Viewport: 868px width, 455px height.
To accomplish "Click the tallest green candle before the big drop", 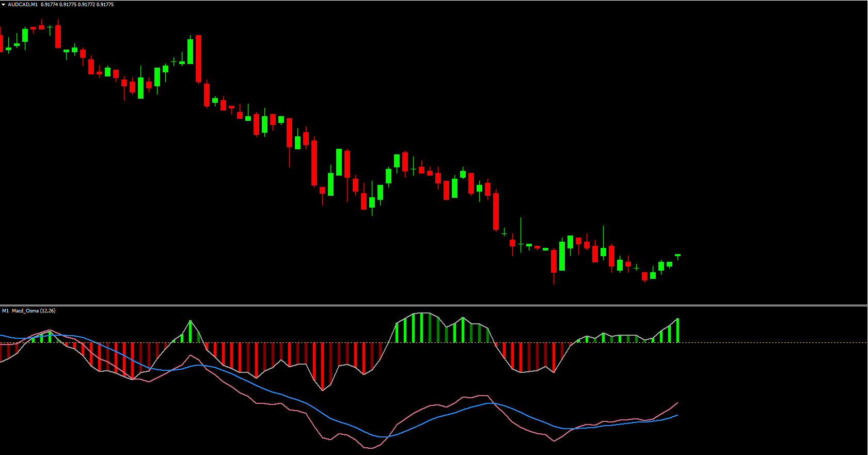I will (x=190, y=51).
